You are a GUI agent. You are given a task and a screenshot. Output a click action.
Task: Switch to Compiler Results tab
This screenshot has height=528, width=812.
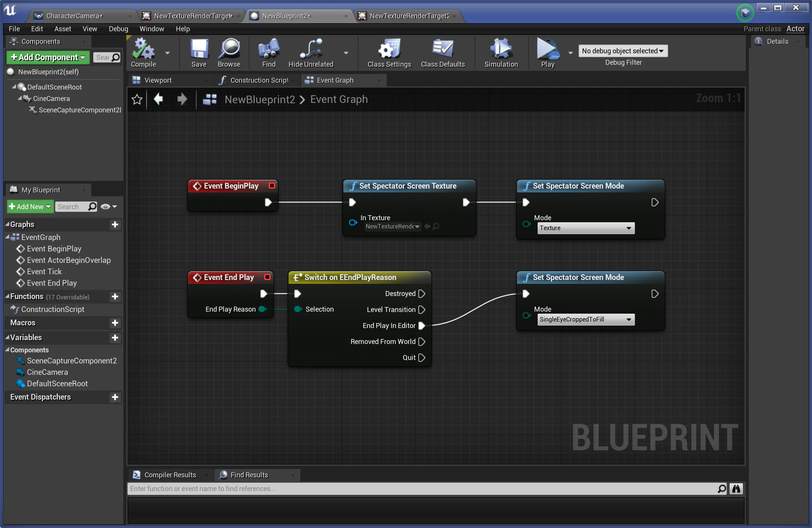pos(169,475)
